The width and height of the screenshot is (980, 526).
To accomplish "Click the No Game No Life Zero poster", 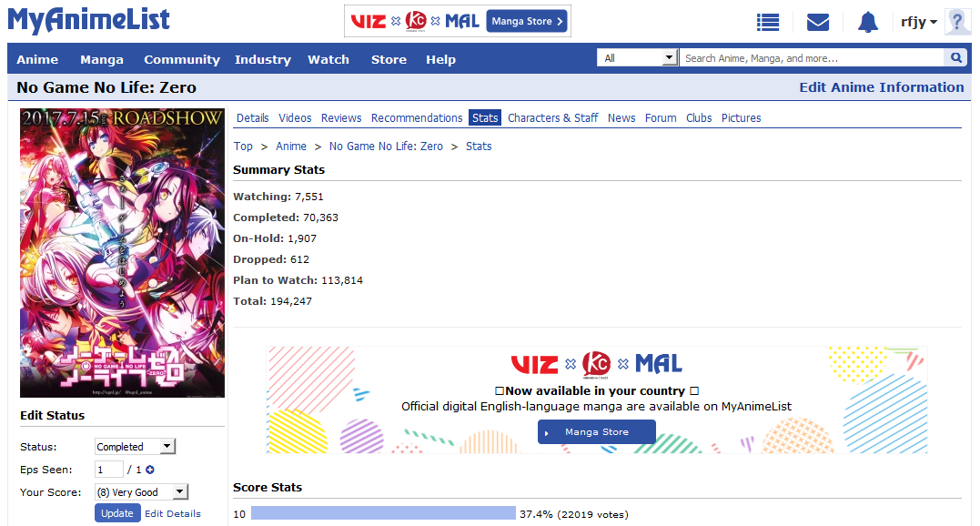I will click(x=122, y=252).
